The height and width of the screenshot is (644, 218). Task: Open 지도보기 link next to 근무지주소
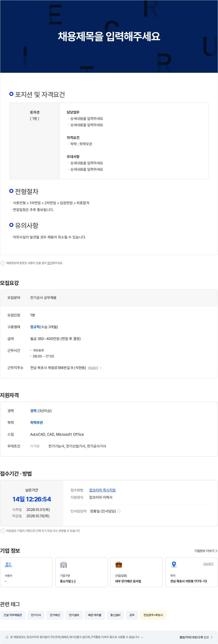(93, 368)
